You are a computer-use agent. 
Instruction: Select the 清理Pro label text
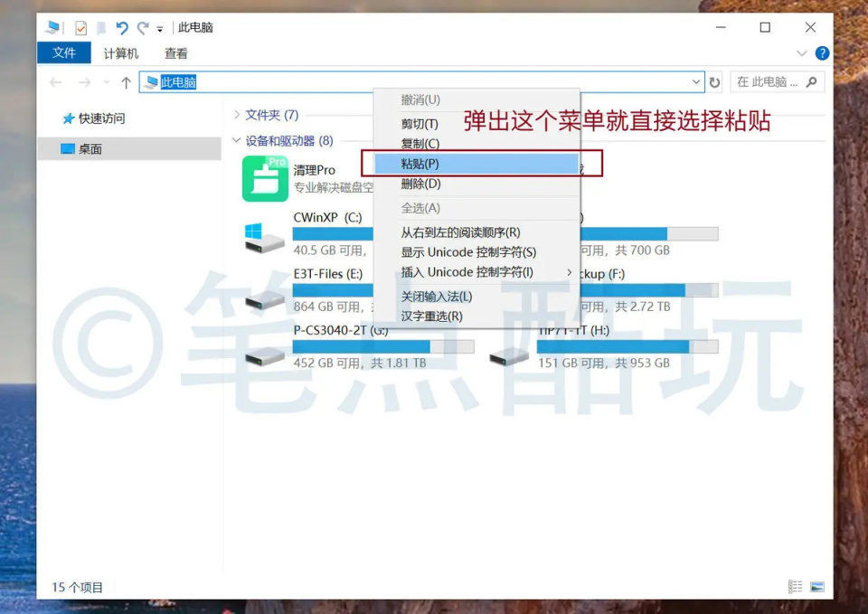click(315, 170)
